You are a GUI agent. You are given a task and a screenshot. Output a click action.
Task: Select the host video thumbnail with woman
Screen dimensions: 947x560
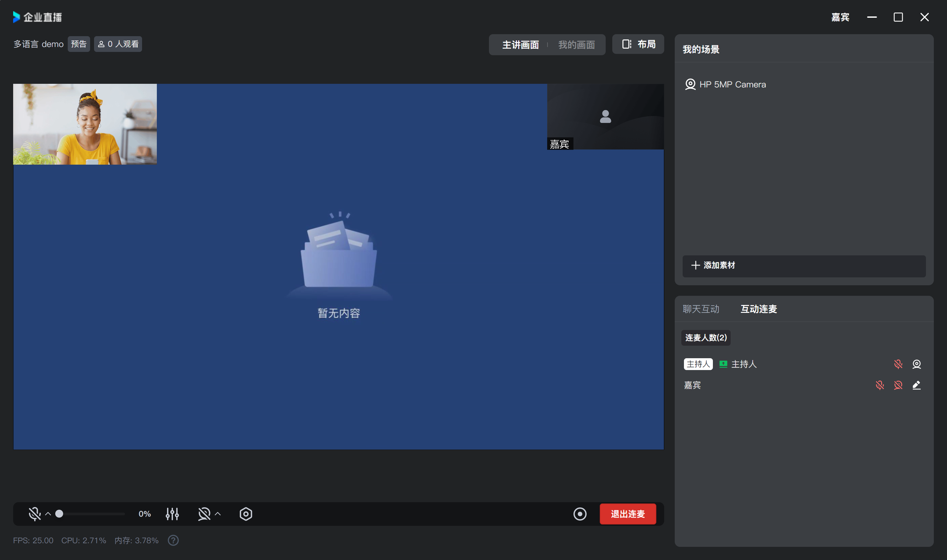[85, 124]
